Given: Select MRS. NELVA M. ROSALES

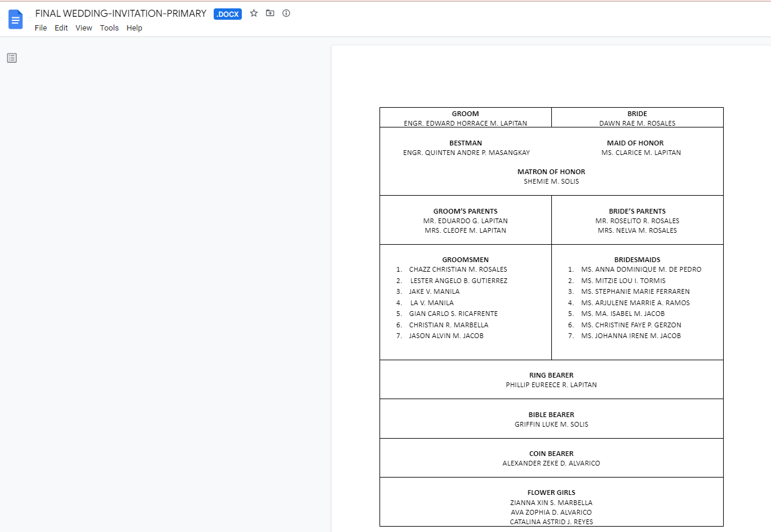Looking at the screenshot, I should (638, 230).
